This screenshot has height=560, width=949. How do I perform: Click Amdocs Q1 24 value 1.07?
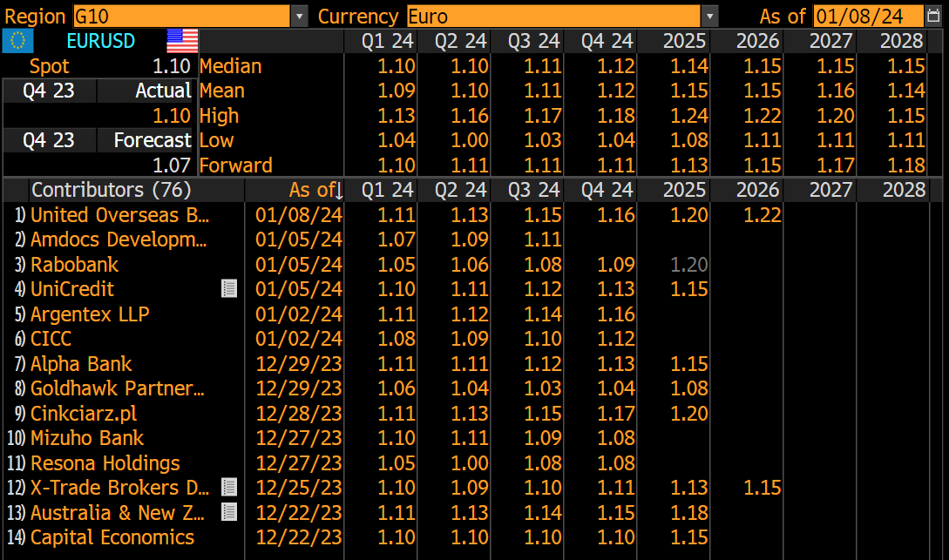pos(396,240)
